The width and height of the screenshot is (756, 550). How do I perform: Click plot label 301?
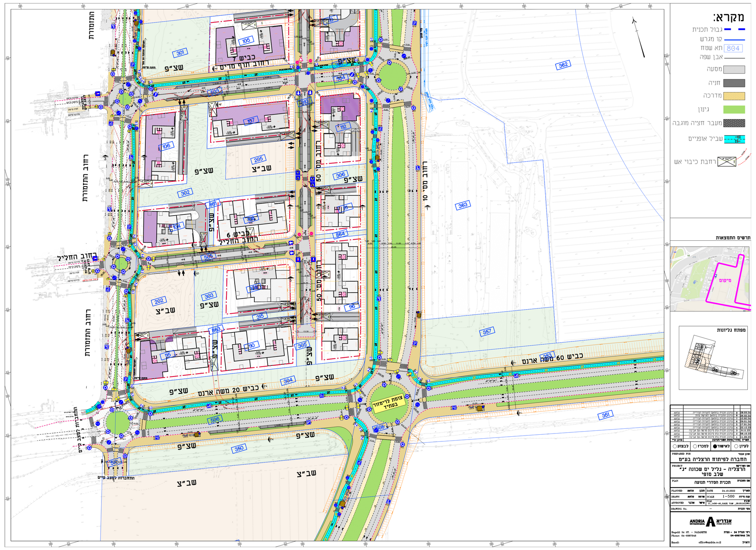click(x=180, y=53)
